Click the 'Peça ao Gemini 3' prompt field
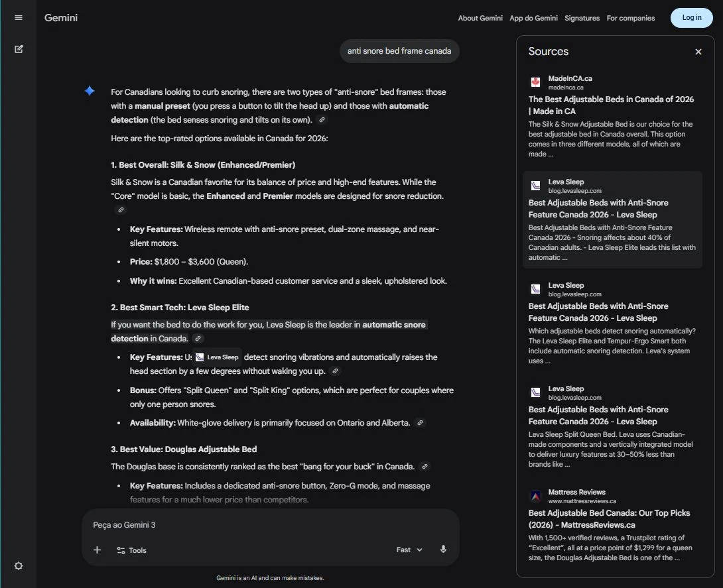The height and width of the screenshot is (588, 723). [x=270, y=525]
